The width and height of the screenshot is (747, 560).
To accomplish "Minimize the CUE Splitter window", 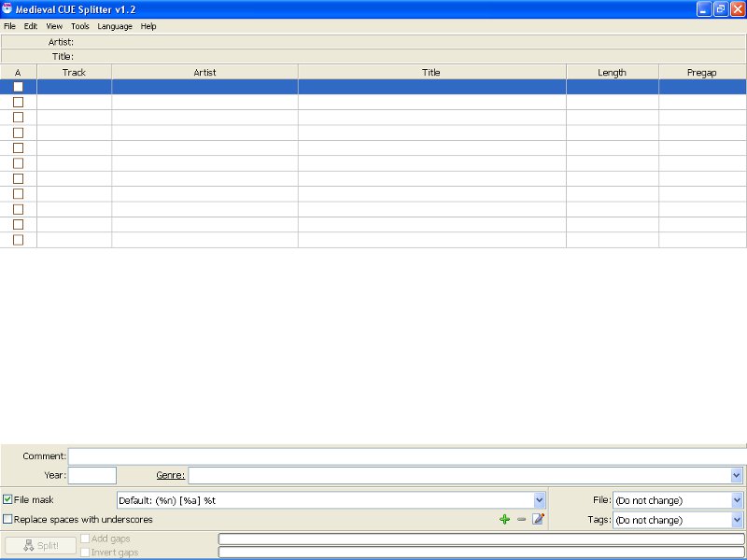I will tap(704, 8).
